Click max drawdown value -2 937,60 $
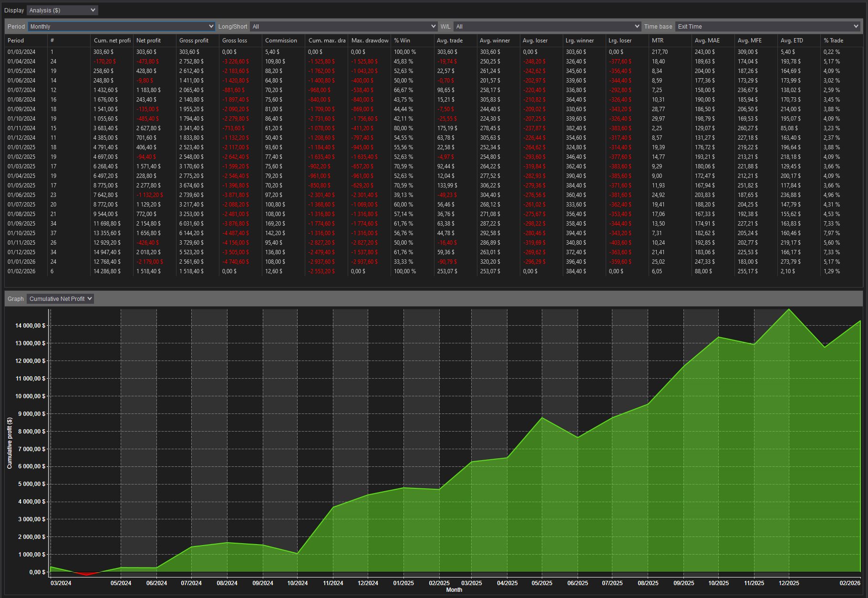This screenshot has width=868, height=598. pyautogui.click(x=365, y=262)
